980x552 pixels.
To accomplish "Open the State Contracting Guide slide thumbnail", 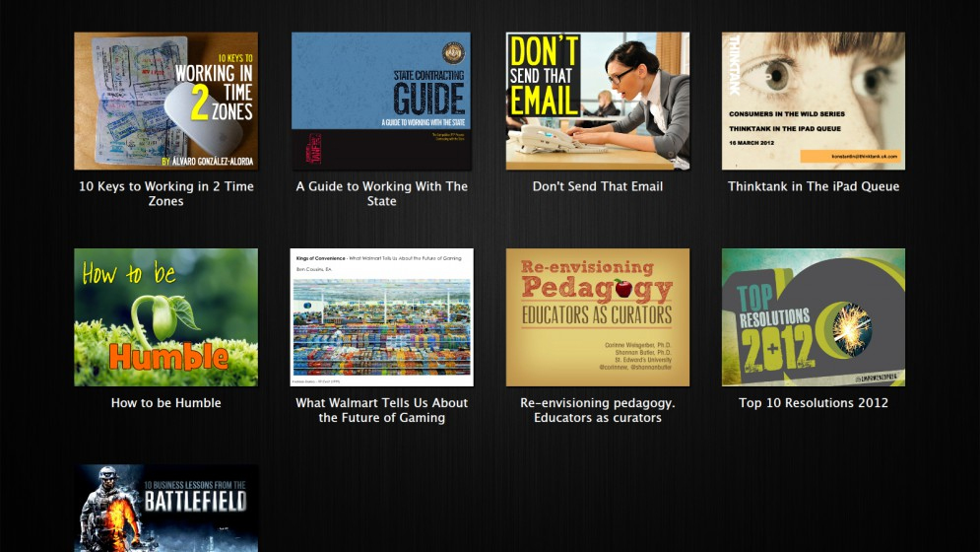I will click(381, 101).
